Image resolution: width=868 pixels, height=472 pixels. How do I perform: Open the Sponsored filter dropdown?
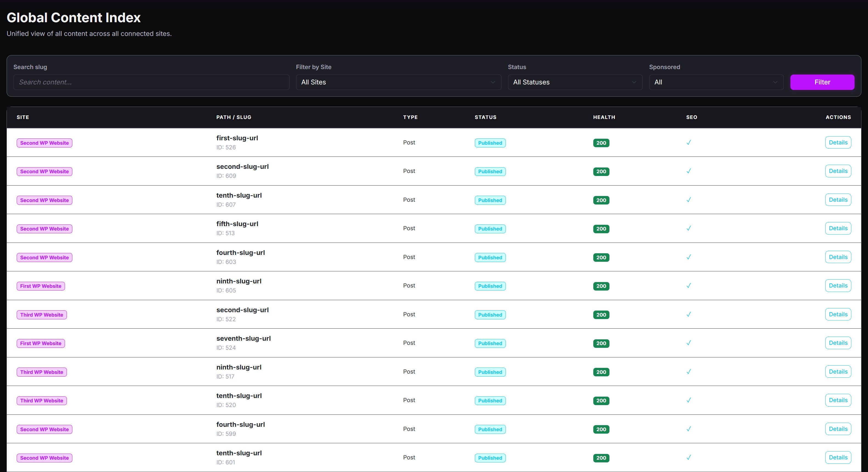pos(716,82)
